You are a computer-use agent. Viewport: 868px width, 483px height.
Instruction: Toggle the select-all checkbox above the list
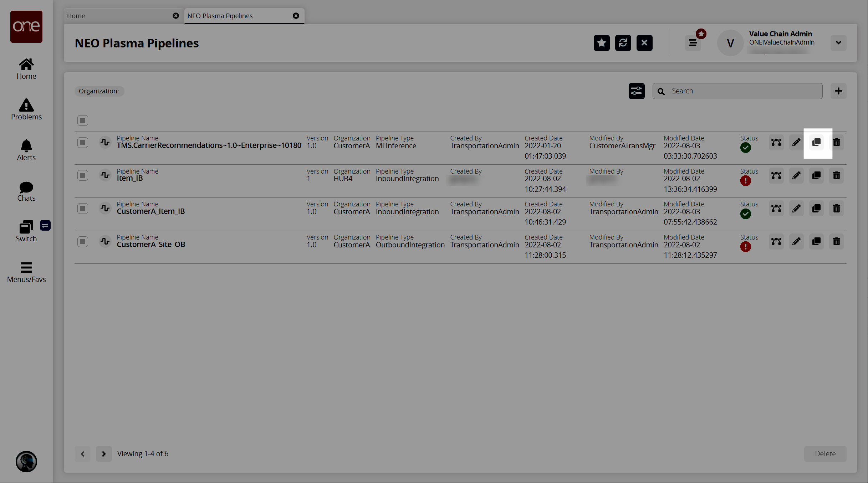[x=83, y=120]
